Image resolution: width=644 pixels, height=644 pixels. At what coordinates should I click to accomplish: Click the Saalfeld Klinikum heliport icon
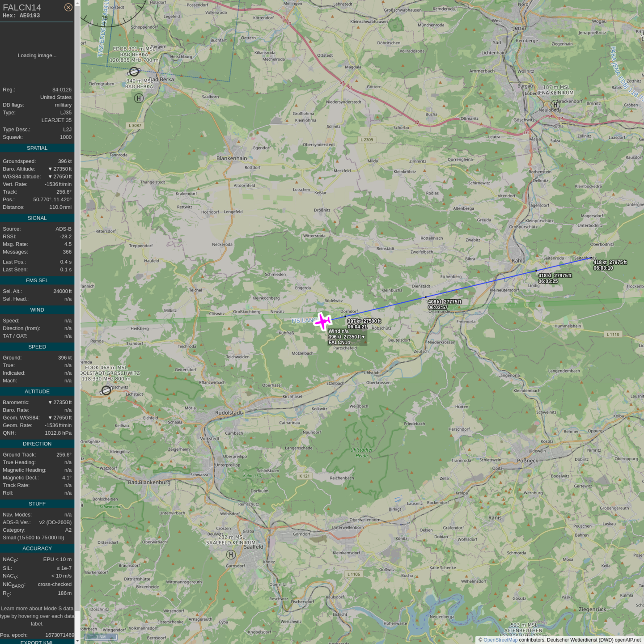[231, 555]
